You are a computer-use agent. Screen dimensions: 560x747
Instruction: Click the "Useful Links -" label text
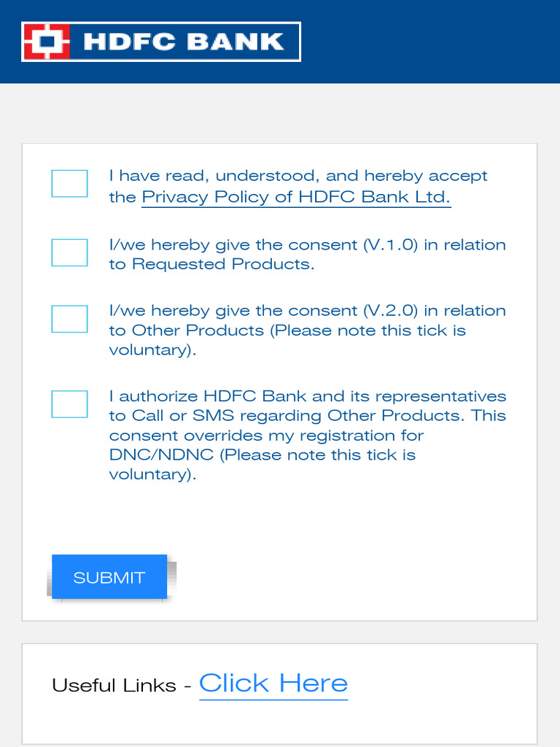(122, 686)
